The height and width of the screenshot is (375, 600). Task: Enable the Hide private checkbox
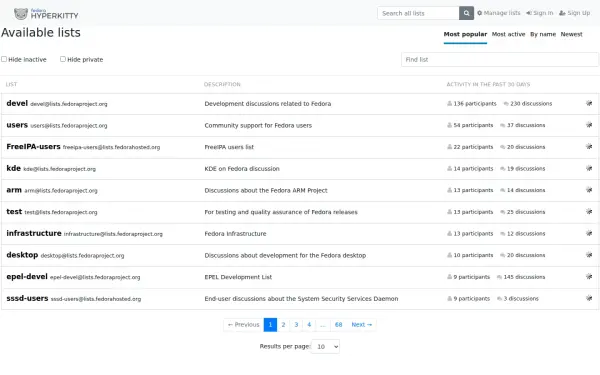(x=63, y=59)
